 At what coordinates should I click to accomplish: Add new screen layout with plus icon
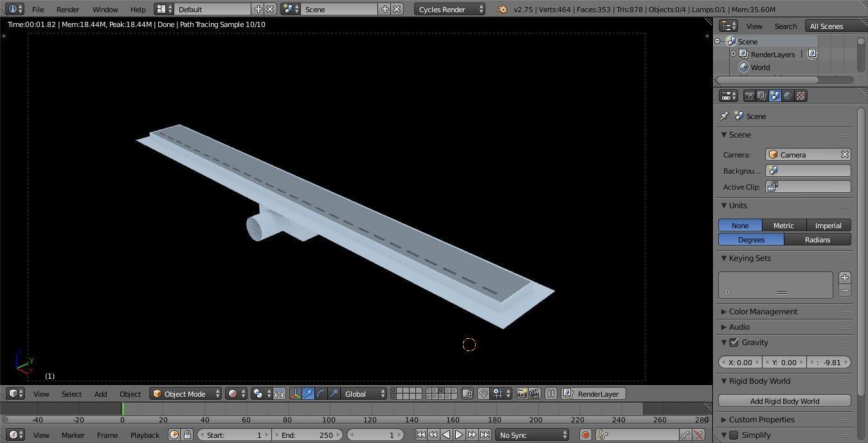[x=258, y=9]
